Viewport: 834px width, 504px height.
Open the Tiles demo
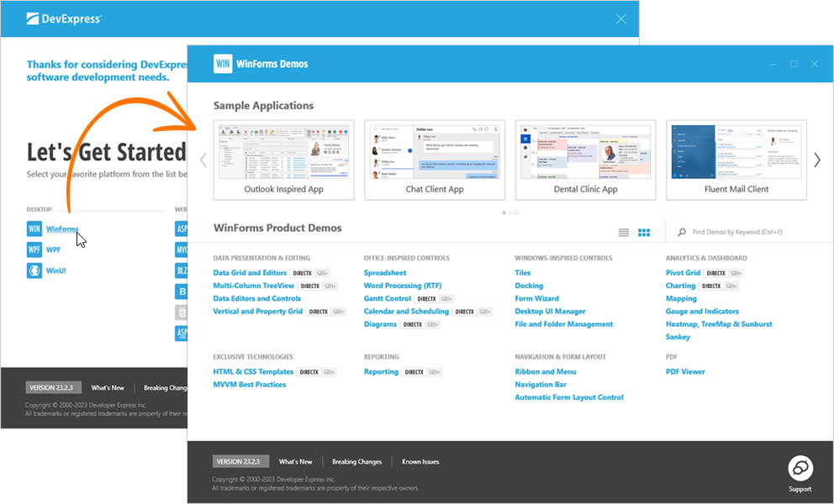522,273
